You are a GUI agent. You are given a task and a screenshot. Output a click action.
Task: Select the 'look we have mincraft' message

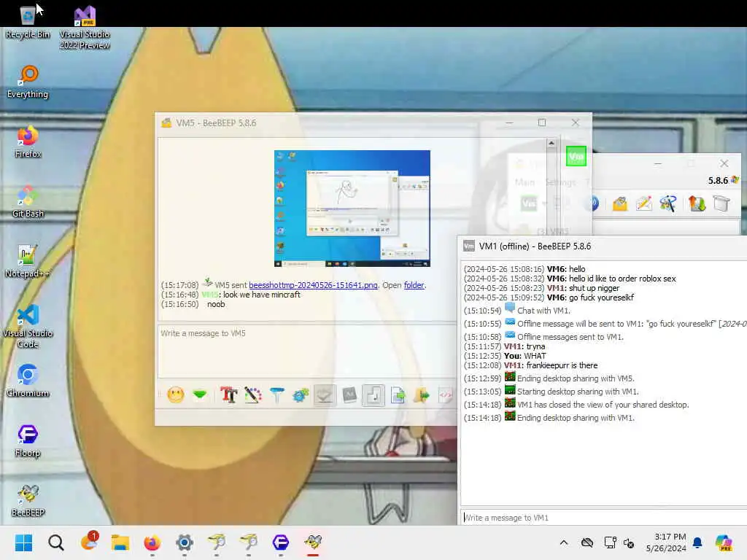(262, 295)
